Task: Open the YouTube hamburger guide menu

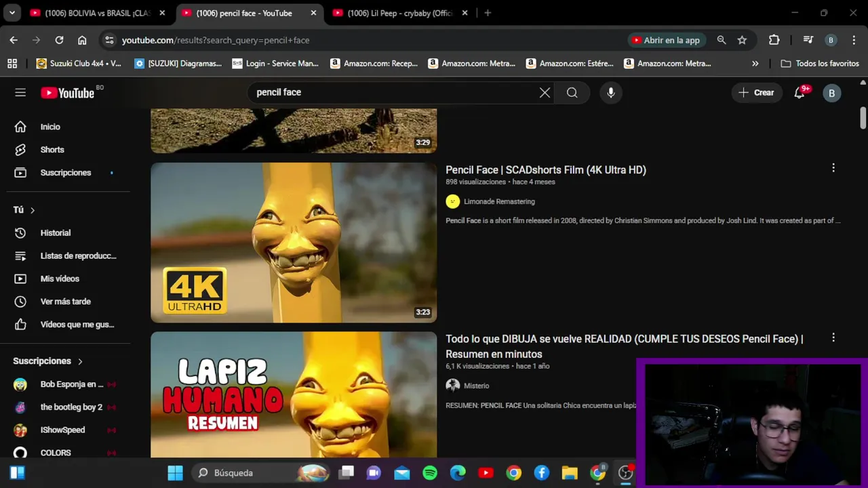Action: (x=20, y=93)
